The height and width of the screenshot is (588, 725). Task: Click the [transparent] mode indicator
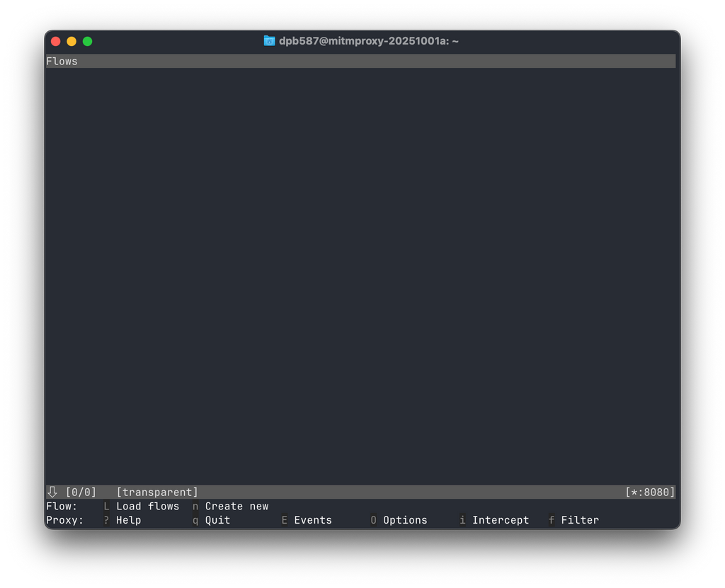[157, 492]
